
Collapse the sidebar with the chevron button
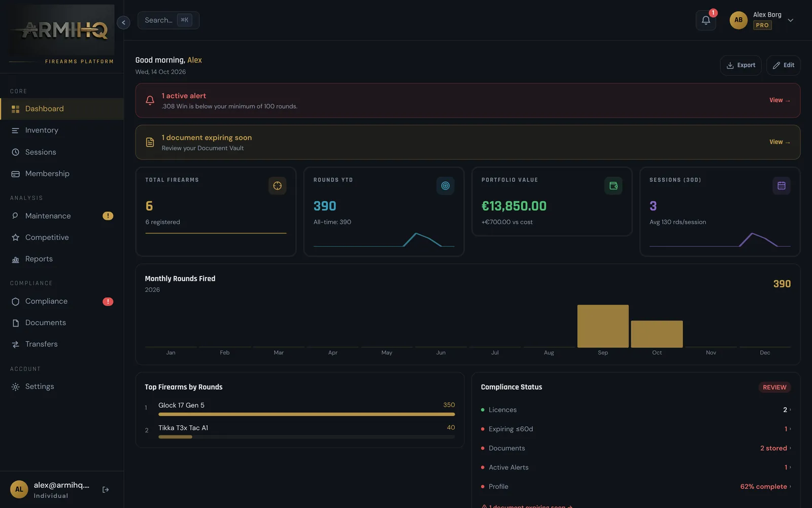123,22
